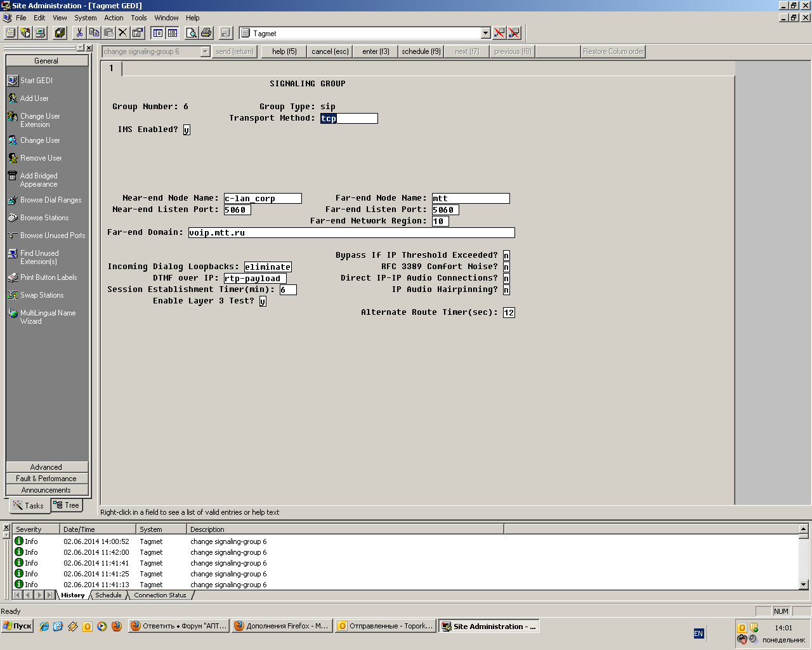This screenshot has height=650, width=812.
Task: Click the enter (f3) button
Action: pos(376,51)
